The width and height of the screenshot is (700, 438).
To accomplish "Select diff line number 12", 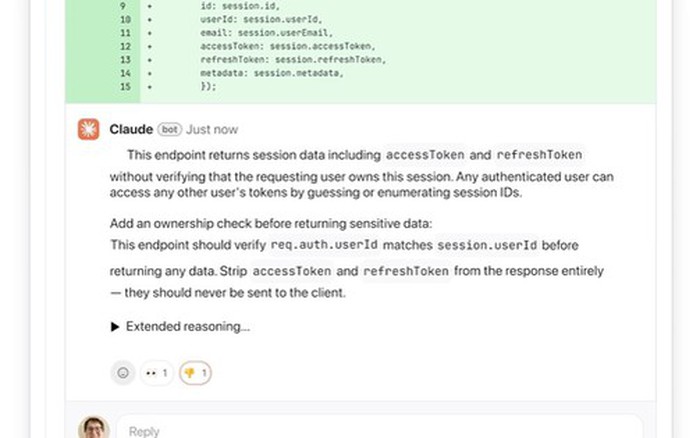I will (x=125, y=46).
